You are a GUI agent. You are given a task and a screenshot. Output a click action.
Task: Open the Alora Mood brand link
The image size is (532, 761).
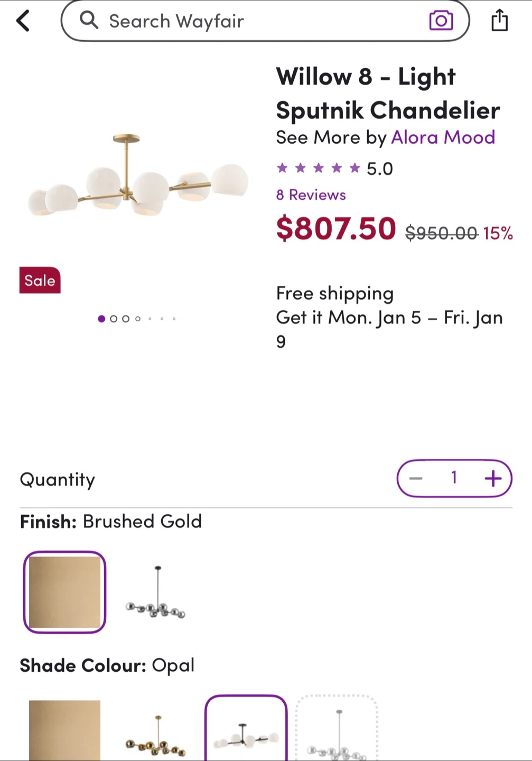click(443, 137)
